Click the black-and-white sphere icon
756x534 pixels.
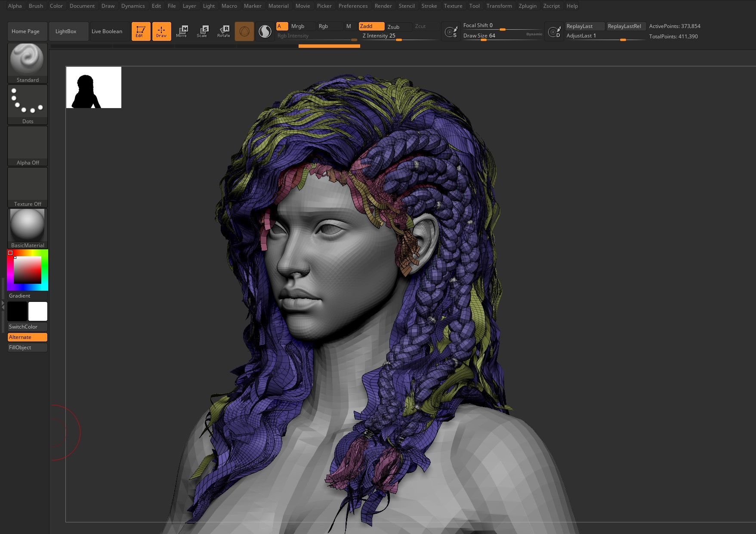pyautogui.click(x=265, y=31)
